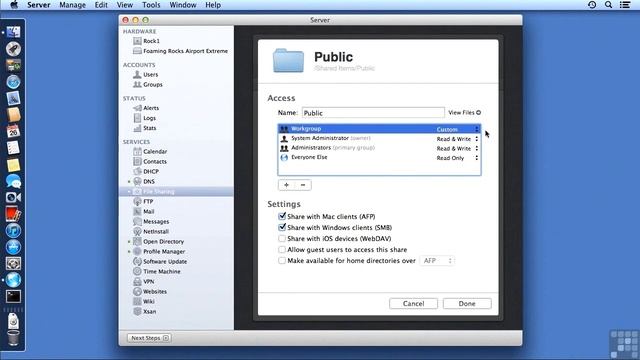Open Notification Center list icon
This screenshot has width=640, height=360.
625,5
